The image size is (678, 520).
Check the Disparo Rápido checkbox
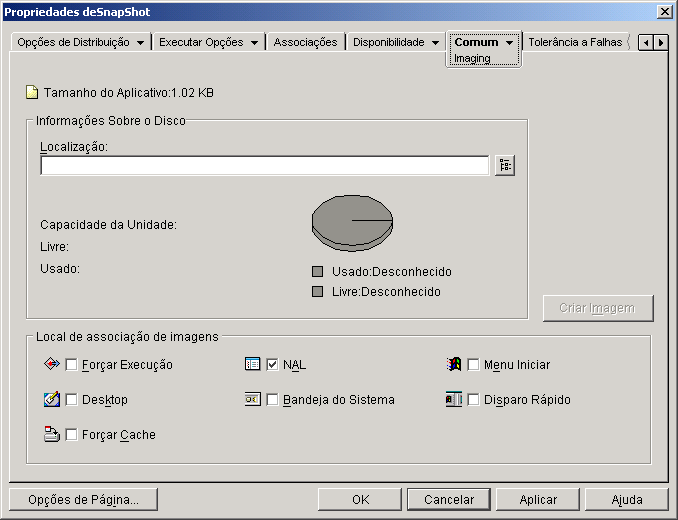(x=473, y=399)
